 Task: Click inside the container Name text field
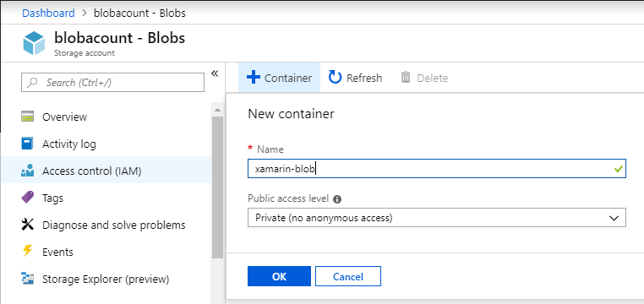click(437, 169)
